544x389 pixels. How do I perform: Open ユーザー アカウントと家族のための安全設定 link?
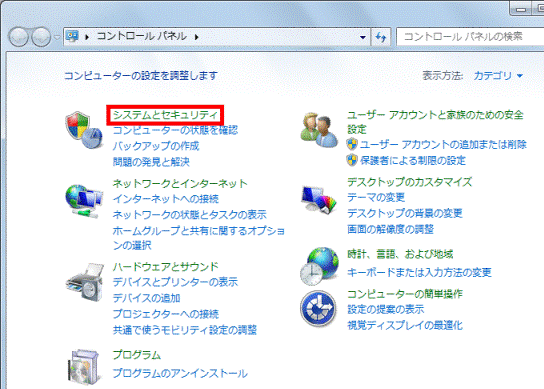pos(435,122)
